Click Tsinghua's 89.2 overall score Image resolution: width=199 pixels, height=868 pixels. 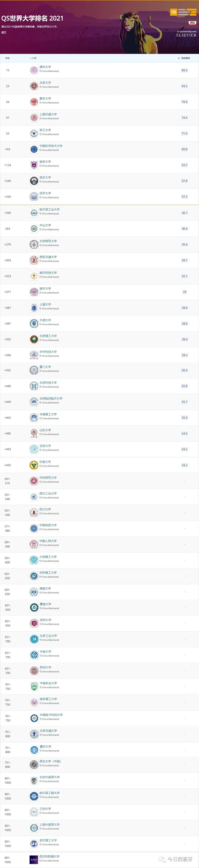pyautogui.click(x=184, y=70)
